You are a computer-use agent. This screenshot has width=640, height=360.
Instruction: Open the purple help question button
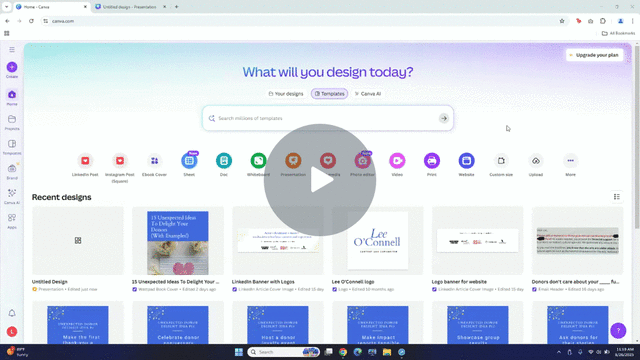point(618,331)
